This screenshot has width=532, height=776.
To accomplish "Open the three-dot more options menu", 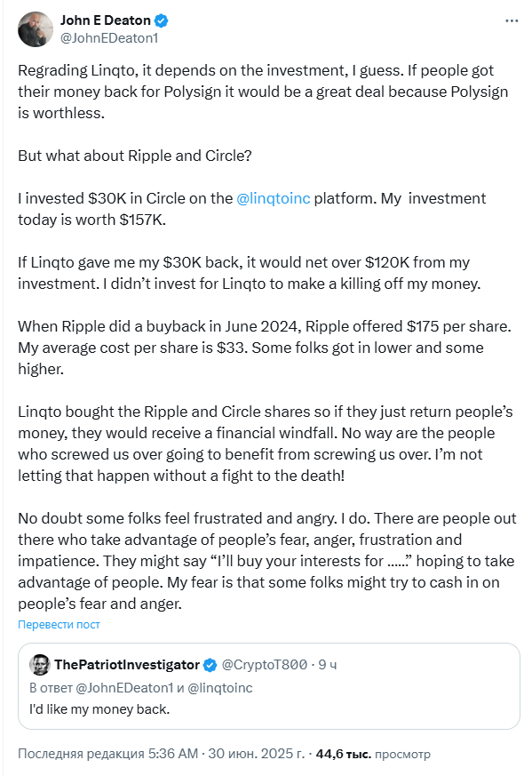I will 512,20.
